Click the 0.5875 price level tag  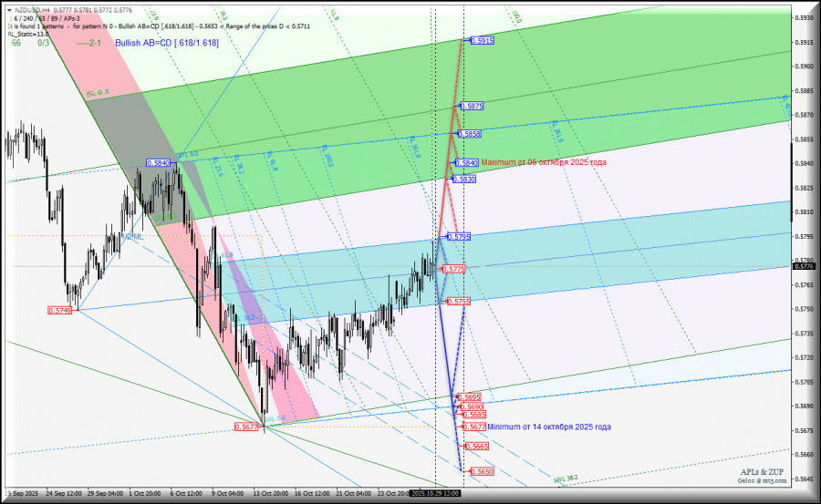(472, 107)
